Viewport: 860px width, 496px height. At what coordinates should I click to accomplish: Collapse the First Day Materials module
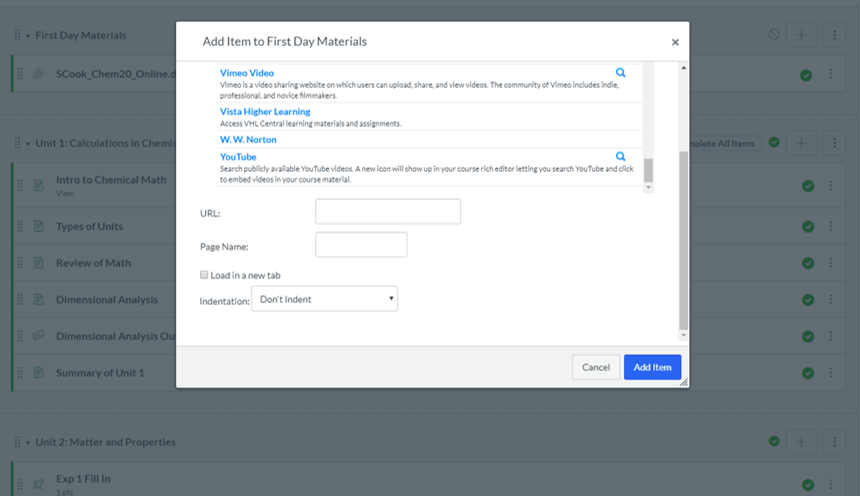[28, 36]
